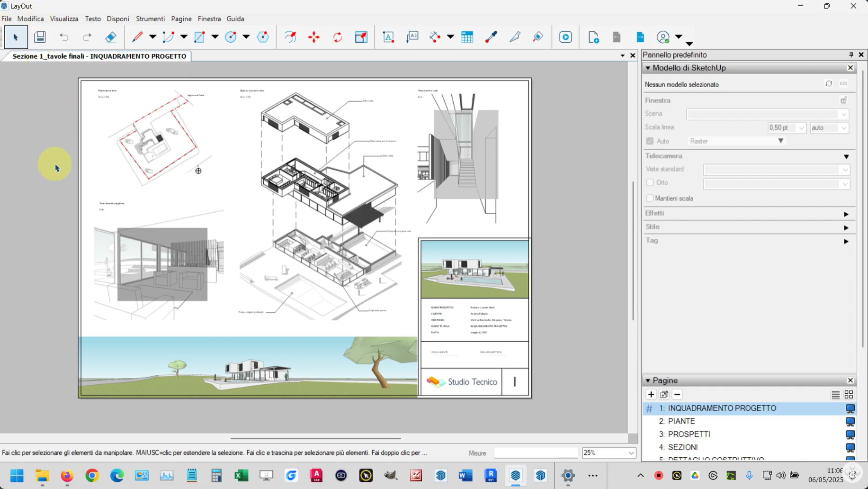Start presentation with play icon
868x489 pixels.
565,37
